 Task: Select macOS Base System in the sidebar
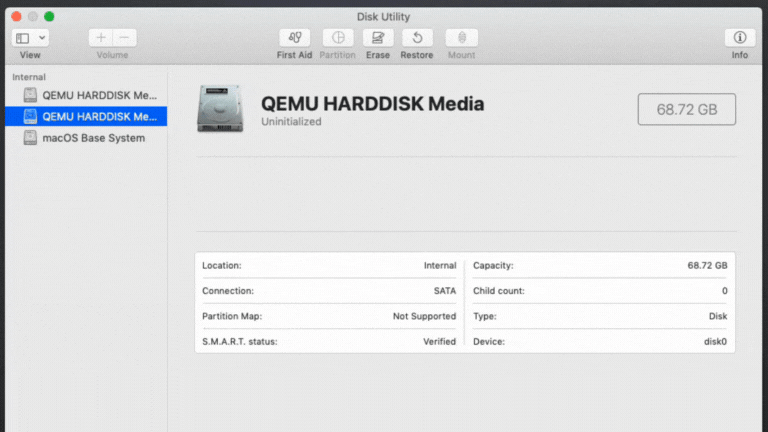tap(86, 138)
